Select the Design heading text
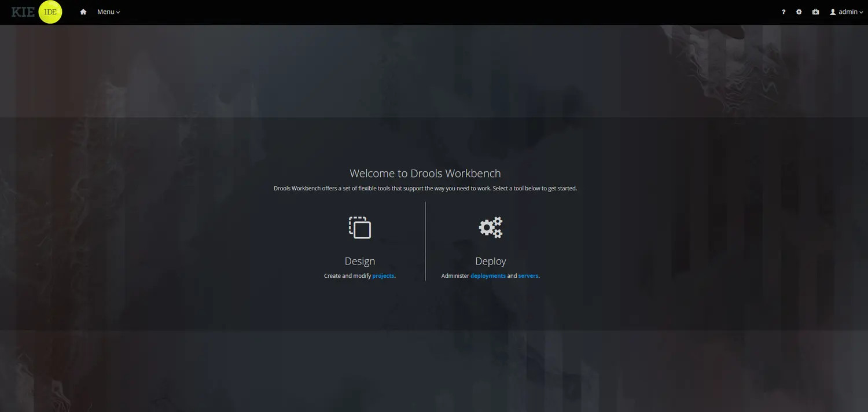 360,262
